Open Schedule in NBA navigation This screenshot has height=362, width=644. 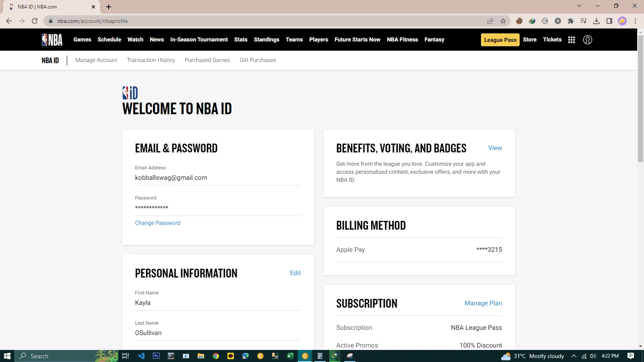click(109, 39)
